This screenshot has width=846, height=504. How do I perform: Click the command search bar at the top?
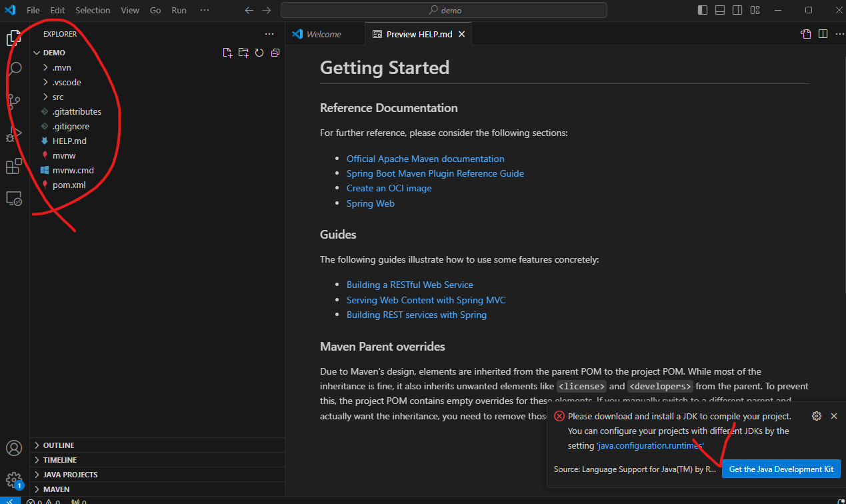coord(445,10)
